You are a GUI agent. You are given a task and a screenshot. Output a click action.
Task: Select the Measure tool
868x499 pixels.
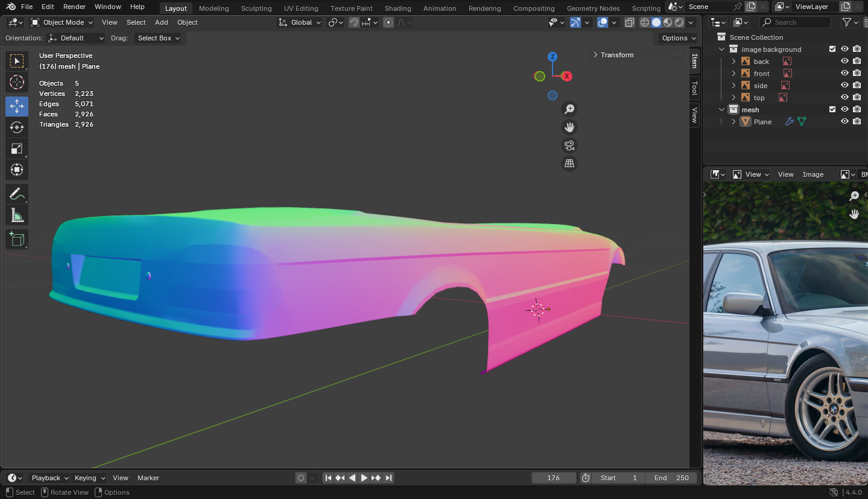[17, 215]
